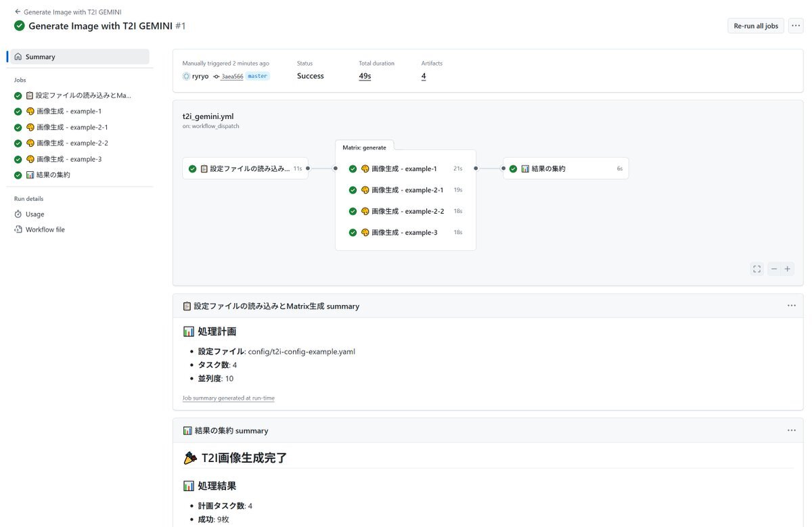This screenshot has width=812, height=527.
Task: Click the stopwatch icon beside Usage
Action: tap(18, 214)
